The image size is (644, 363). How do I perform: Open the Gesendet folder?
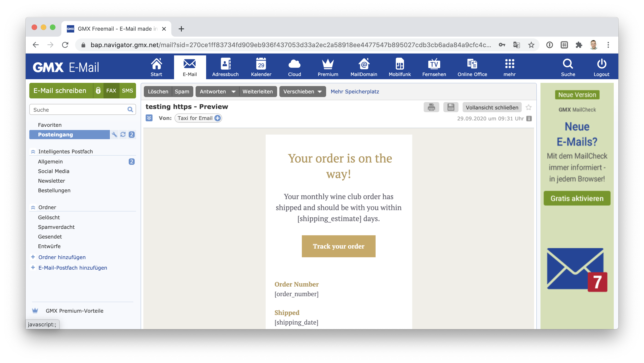[x=50, y=237]
